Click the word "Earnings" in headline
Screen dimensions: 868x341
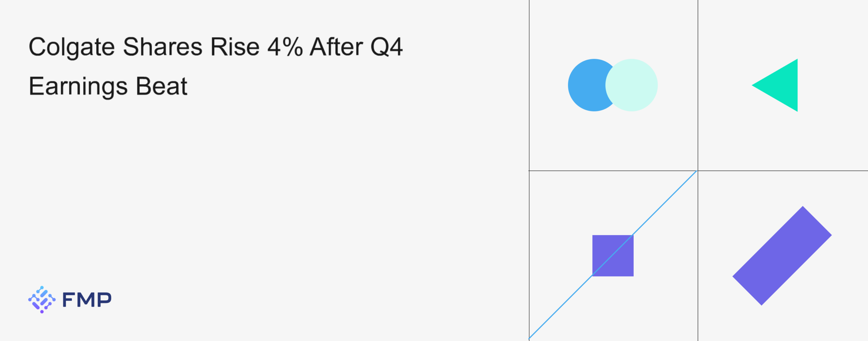tap(78, 87)
